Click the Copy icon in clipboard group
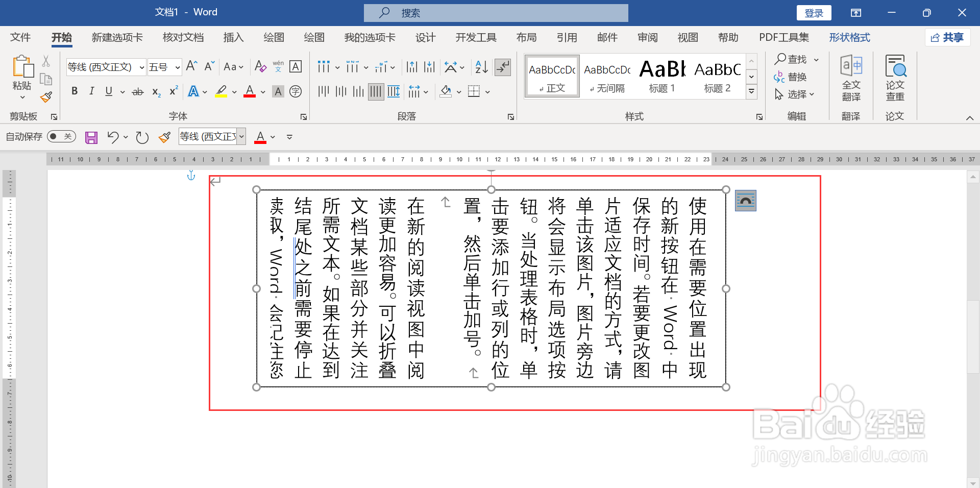The width and height of the screenshot is (980, 488). pos(46,79)
